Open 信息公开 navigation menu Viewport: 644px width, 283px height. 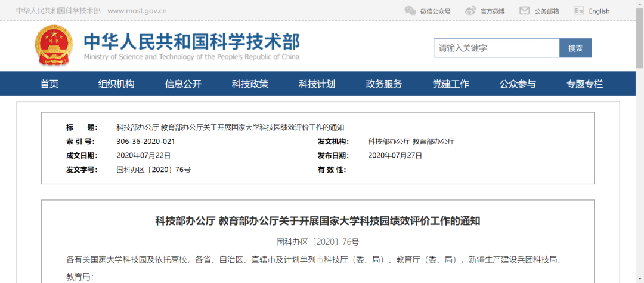click(x=183, y=84)
